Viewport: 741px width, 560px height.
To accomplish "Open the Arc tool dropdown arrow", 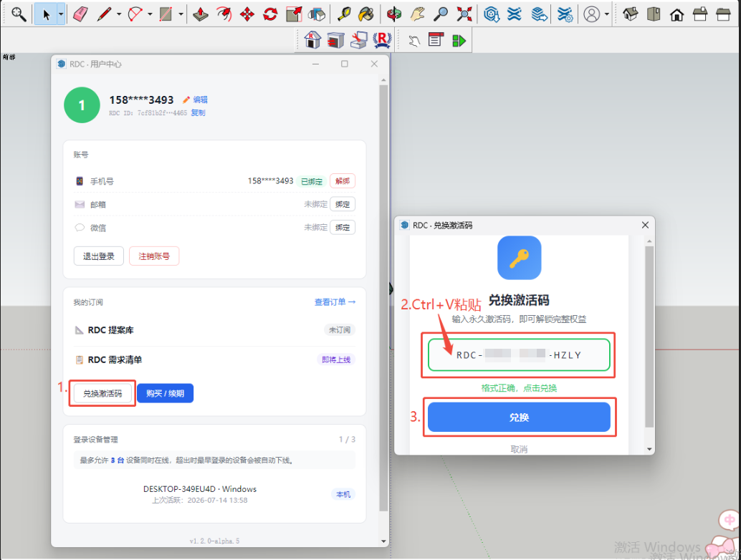I will 150,14.
